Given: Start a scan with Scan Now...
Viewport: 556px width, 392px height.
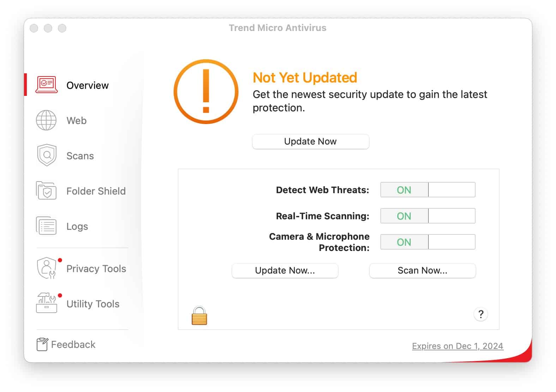Looking at the screenshot, I should tap(422, 270).
